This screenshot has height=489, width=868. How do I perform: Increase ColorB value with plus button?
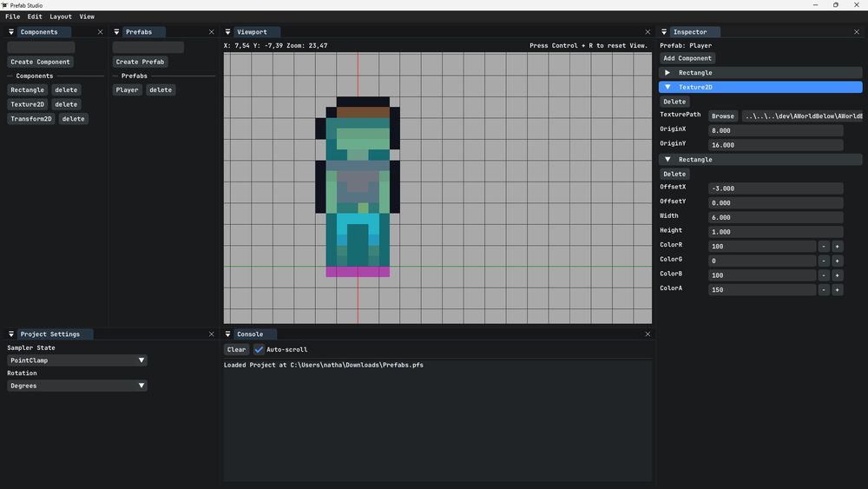838,274
